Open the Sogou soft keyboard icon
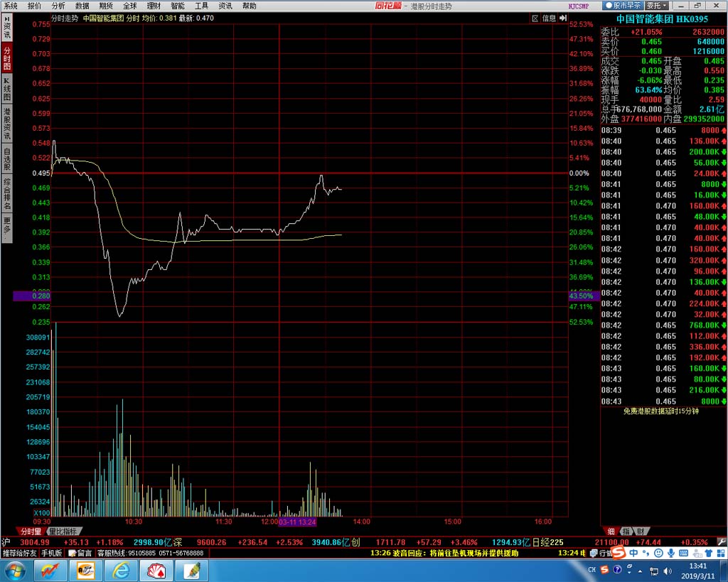Image resolution: width=728 pixels, height=582 pixels. pyautogui.click(x=683, y=553)
